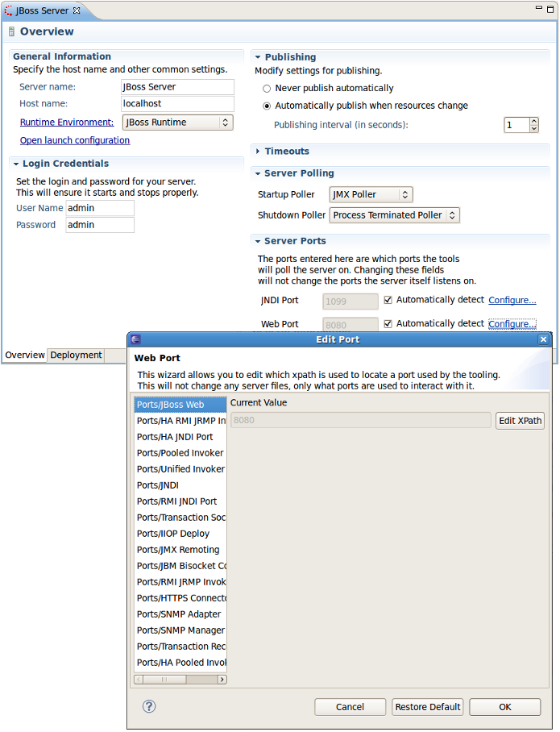Open the Runtime Environment dropdown
The height and width of the screenshot is (732, 560).
(x=178, y=123)
